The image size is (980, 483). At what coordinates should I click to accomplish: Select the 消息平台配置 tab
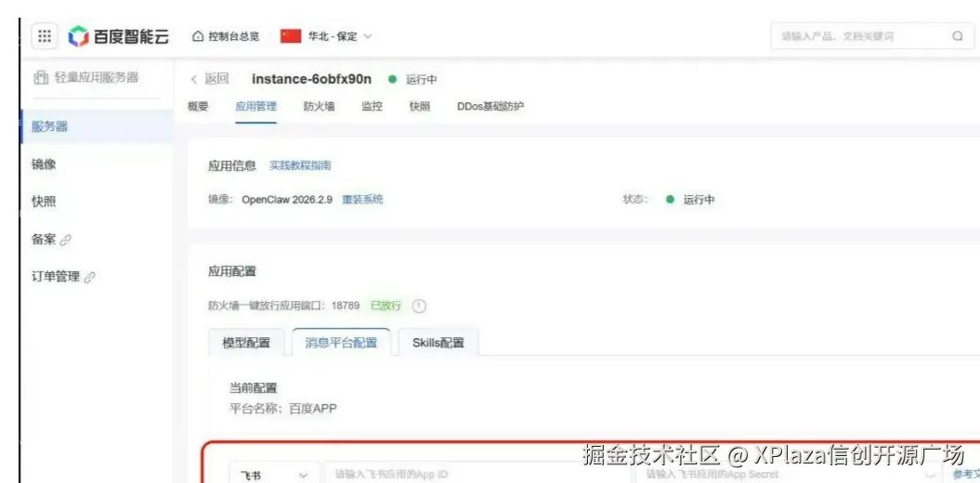pyautogui.click(x=341, y=343)
